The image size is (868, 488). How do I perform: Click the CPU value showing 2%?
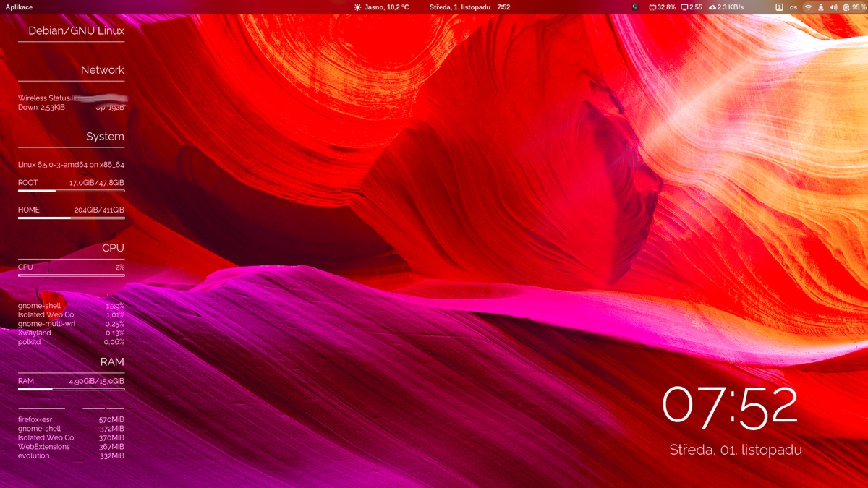(x=120, y=267)
